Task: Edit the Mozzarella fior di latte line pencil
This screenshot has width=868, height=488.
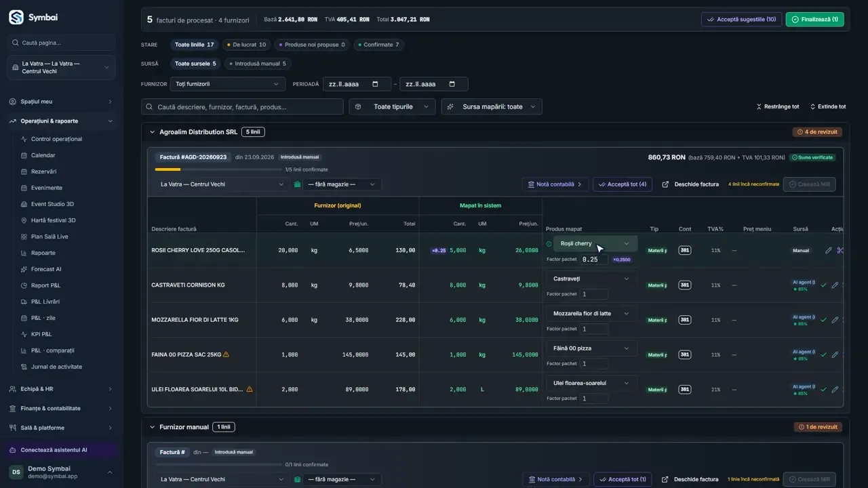Action: tap(835, 320)
